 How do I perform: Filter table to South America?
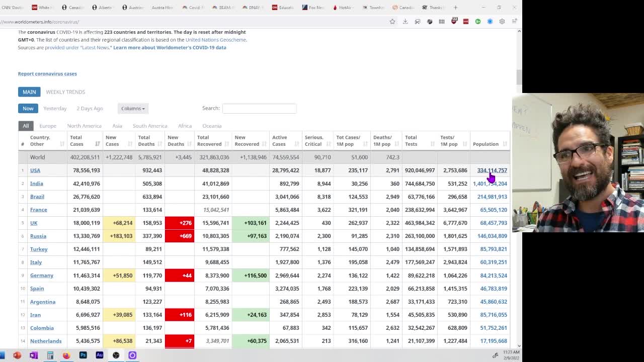150,126
